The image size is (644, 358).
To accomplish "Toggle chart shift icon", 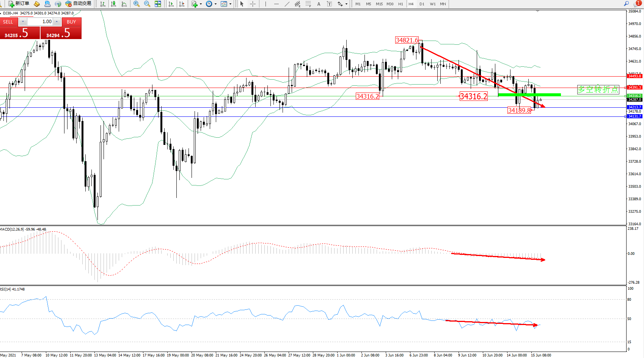I will (x=182, y=4).
